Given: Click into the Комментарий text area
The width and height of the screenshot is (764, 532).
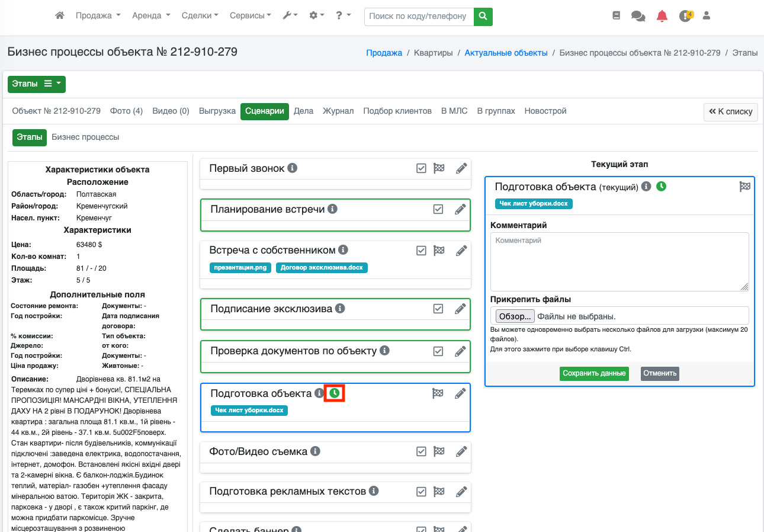Looking at the screenshot, I should (x=619, y=261).
